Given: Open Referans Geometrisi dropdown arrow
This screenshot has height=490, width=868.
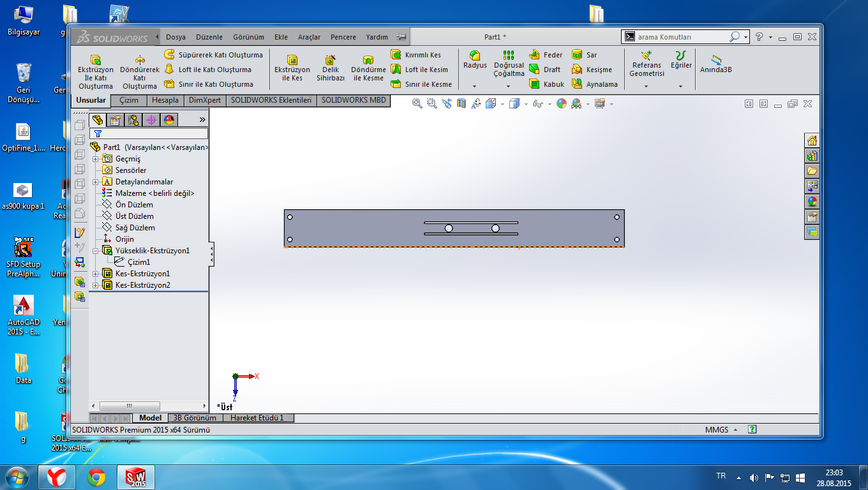Looking at the screenshot, I should click(647, 86).
